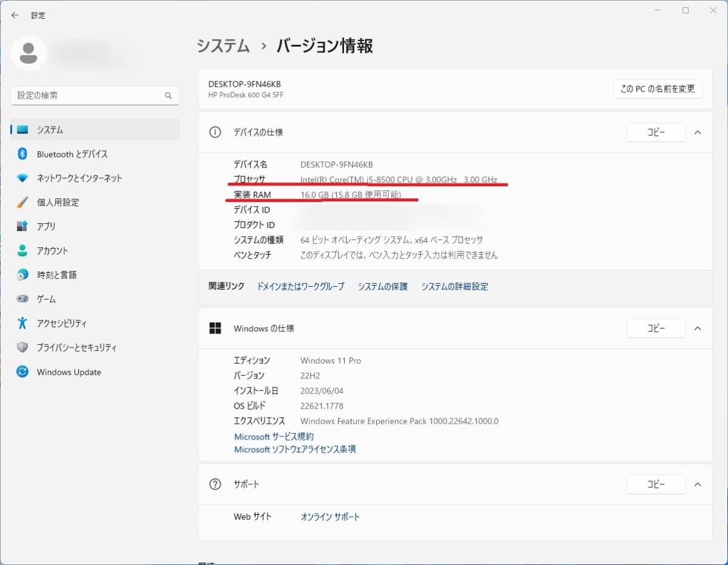
Task: Open オンライン サポート link
Action: 329,517
